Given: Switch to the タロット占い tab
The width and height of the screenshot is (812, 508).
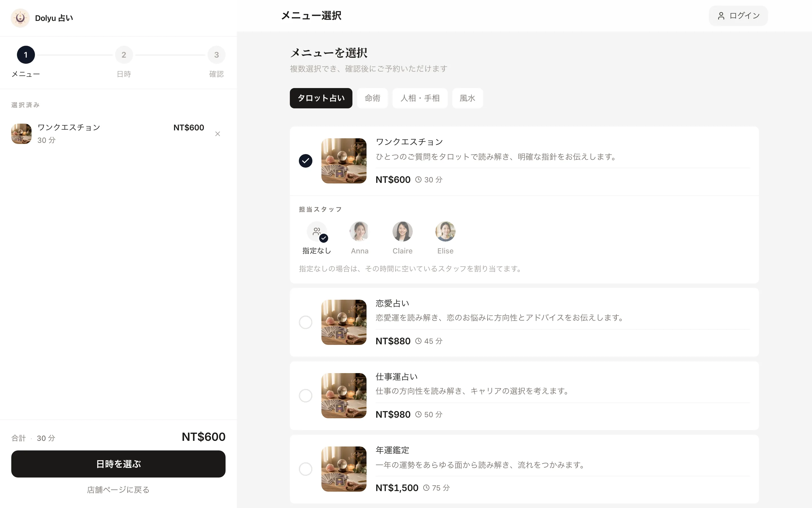Looking at the screenshot, I should [x=321, y=98].
